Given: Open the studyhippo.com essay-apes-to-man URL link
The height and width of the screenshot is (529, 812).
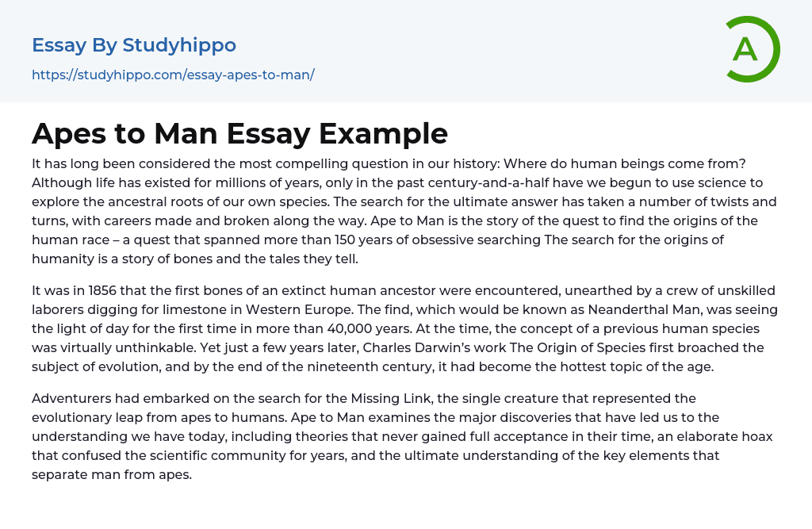Looking at the screenshot, I should click(x=173, y=75).
